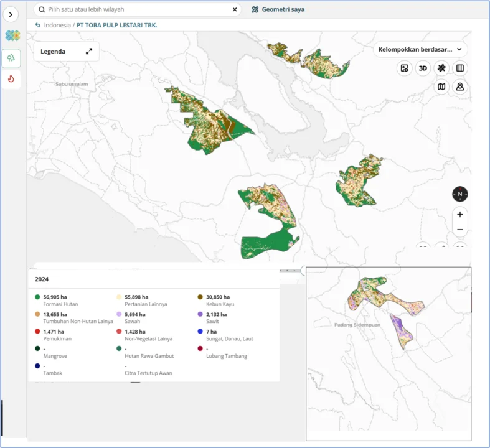490x448 pixels.
Task: Reset map orientation with compass N
Action: pos(459,194)
